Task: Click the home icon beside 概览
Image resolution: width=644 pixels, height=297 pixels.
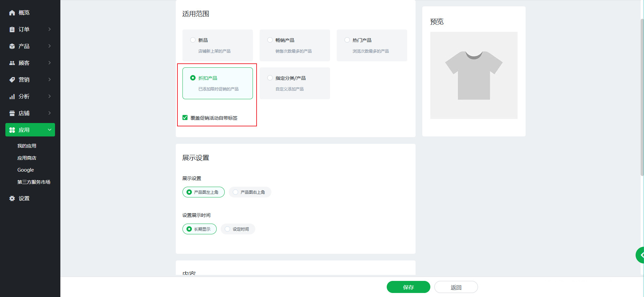Action: point(12,13)
